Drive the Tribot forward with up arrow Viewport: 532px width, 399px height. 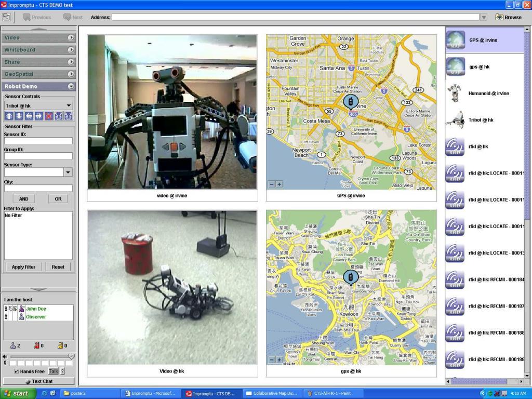[x=9, y=116]
